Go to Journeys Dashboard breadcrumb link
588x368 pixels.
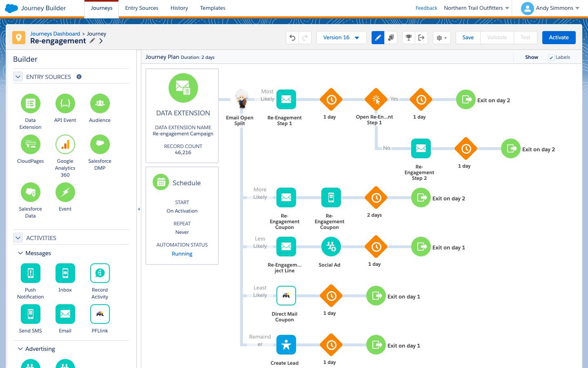[55, 34]
